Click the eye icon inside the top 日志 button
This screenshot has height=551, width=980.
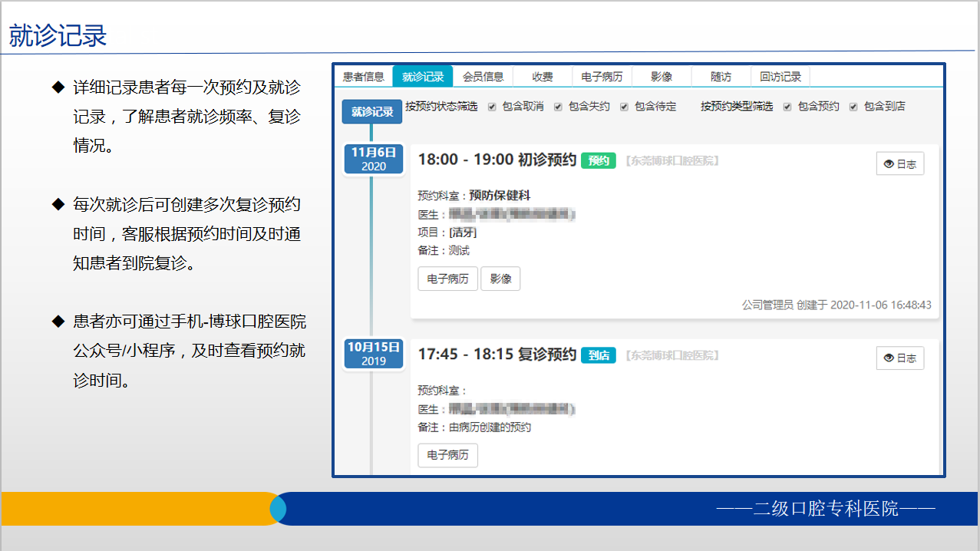[x=888, y=163]
